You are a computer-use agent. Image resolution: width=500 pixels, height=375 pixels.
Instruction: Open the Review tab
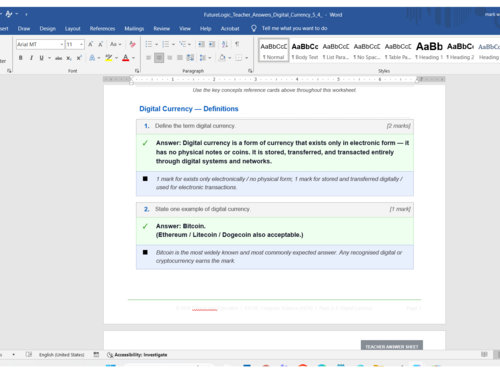click(x=162, y=29)
